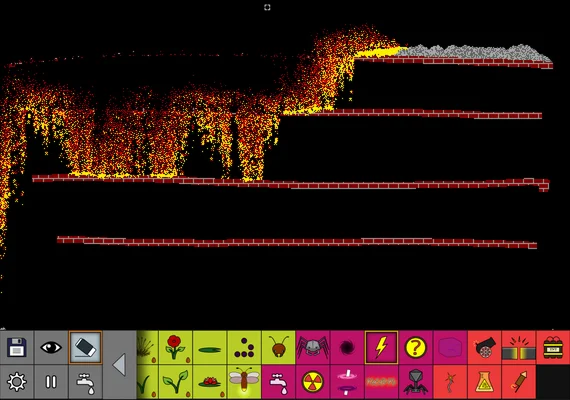Pick the radioactive symbol element
Image resolution: width=570 pixels, height=400 pixels.
[313, 382]
